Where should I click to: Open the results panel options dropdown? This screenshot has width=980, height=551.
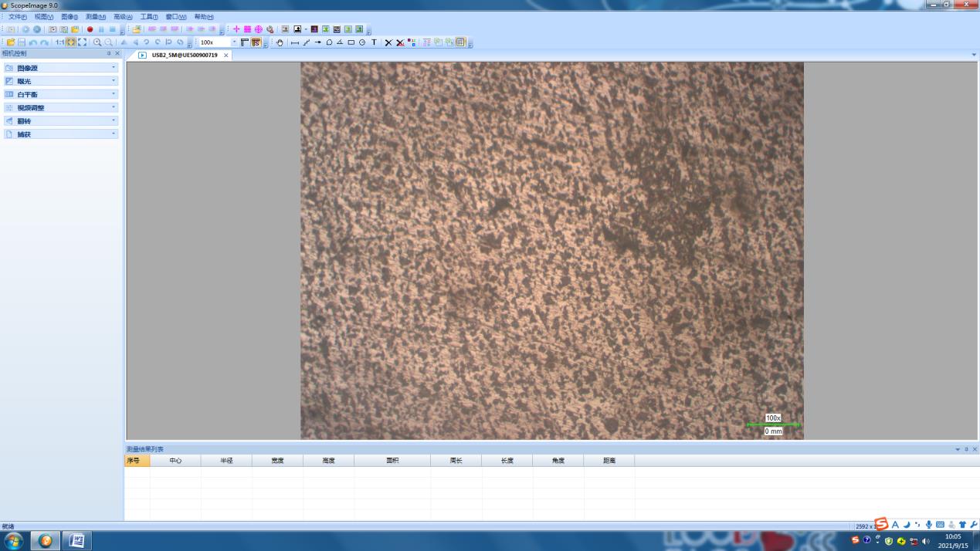pos(958,449)
